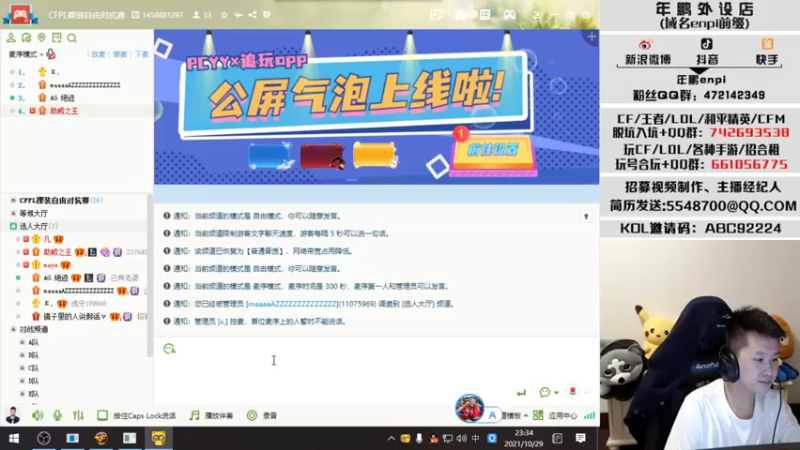Expand the D队 sub-channel
This screenshot has height=450, width=800.
point(22,381)
